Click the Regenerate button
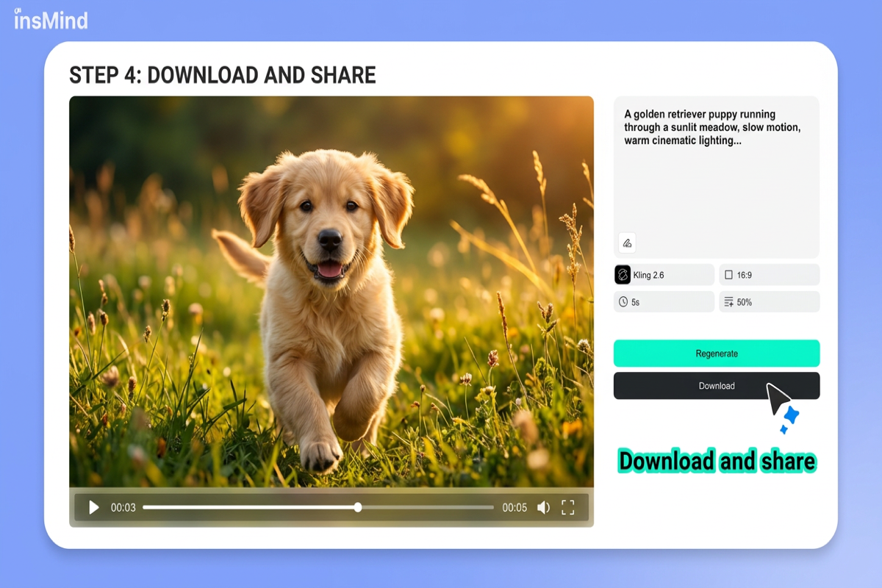The image size is (882, 588). click(716, 354)
